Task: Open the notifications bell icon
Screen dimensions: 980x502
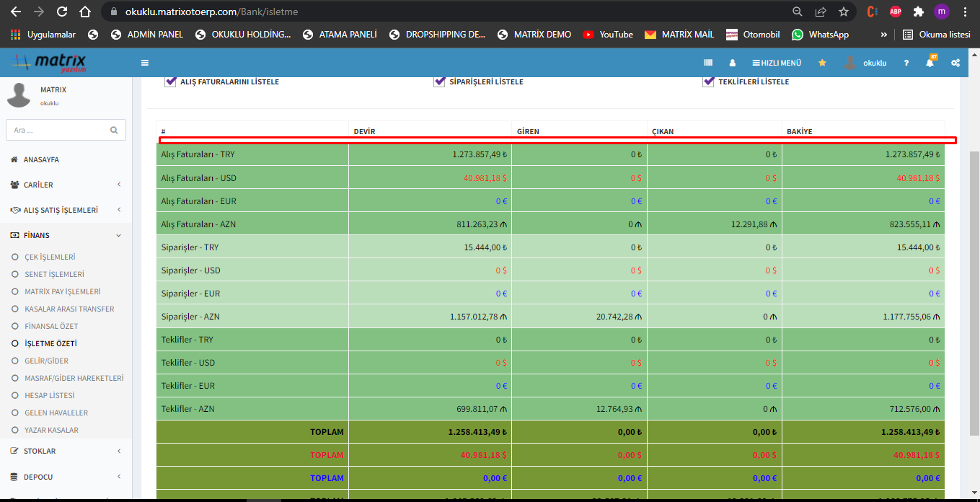Action: pos(930,63)
